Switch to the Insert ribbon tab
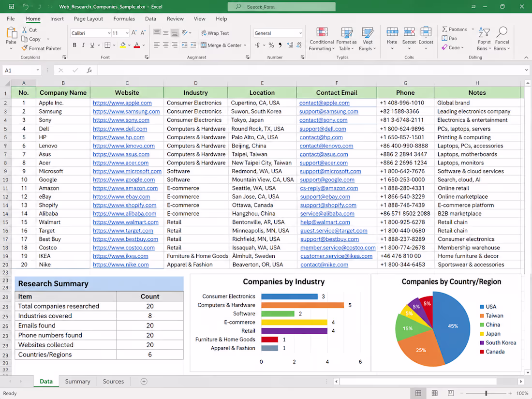This screenshot has width=532, height=399. coord(57,19)
